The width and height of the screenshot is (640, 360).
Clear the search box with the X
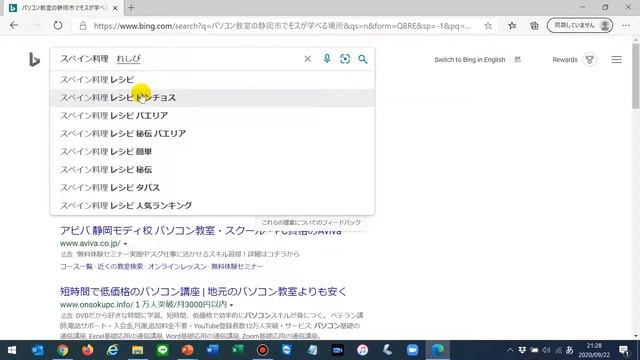(x=307, y=59)
